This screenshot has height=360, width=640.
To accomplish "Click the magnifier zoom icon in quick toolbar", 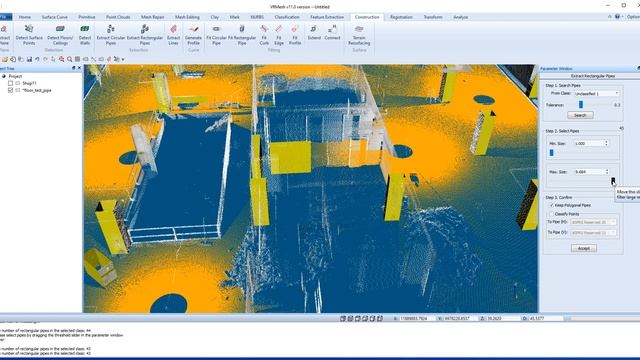I will (69, 59).
